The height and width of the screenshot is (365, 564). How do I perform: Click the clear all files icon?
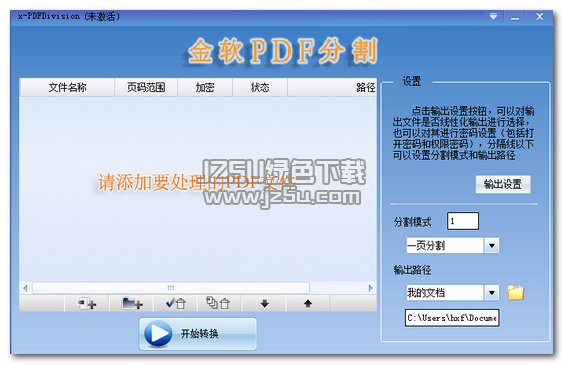coord(218,303)
